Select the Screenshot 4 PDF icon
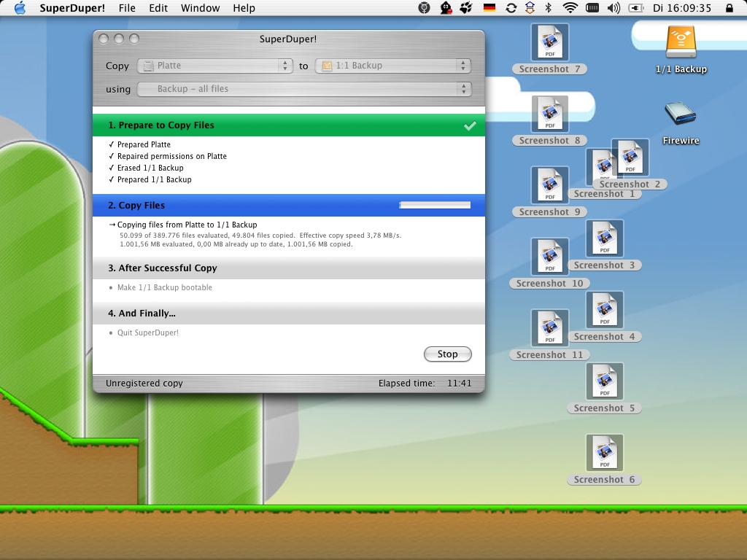The height and width of the screenshot is (560, 747). point(605,309)
